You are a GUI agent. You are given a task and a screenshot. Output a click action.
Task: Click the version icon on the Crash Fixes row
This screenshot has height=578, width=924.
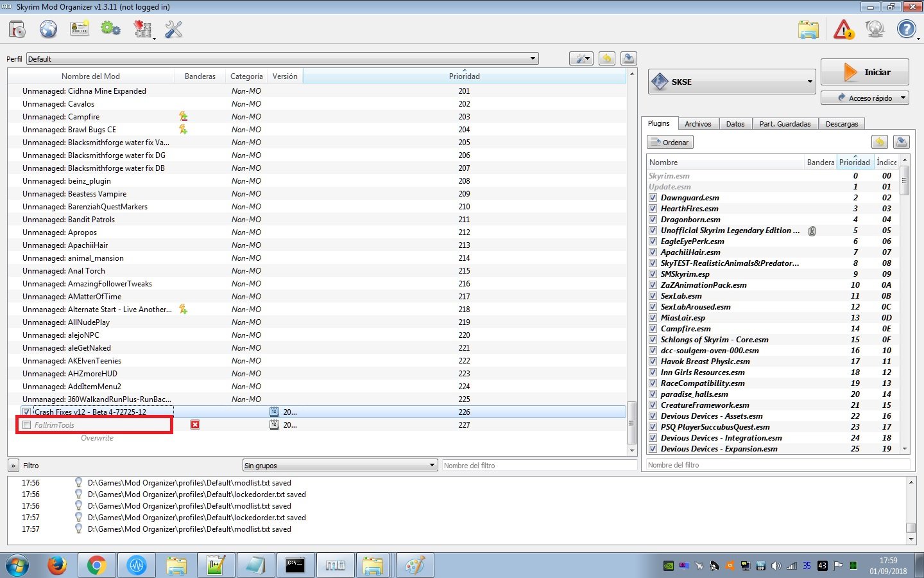274,412
